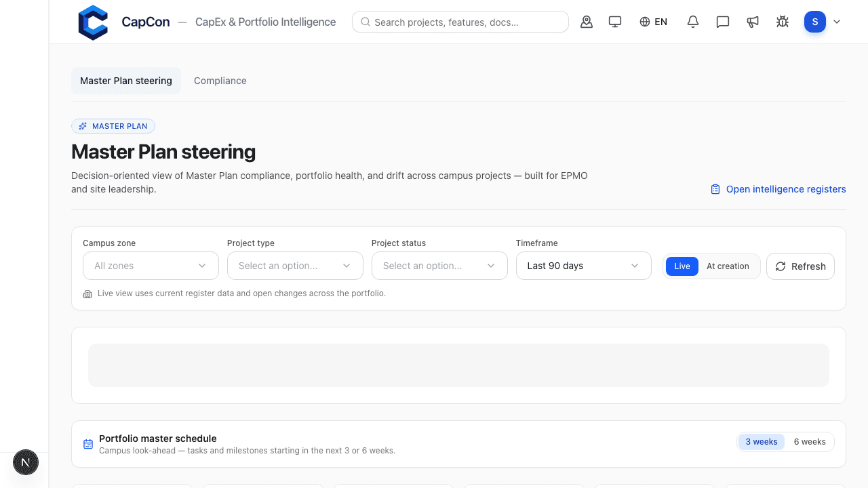Expand the account menu chevron
The height and width of the screenshot is (488, 868).
(x=837, y=22)
